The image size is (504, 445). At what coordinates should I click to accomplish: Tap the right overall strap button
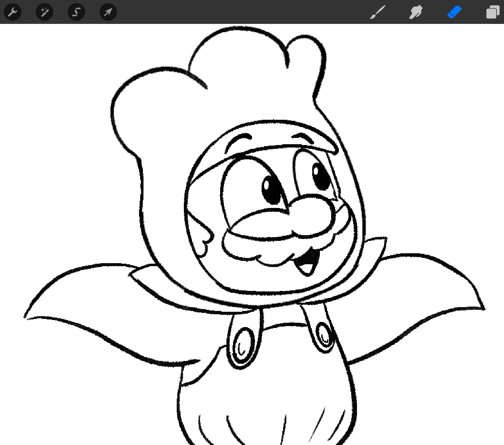(x=324, y=337)
